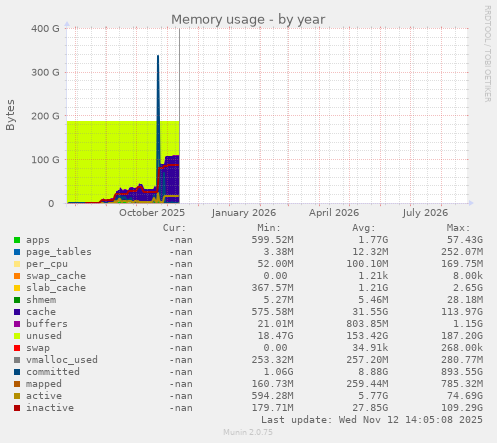Click the mapped brown legend swatch

(x=17, y=384)
